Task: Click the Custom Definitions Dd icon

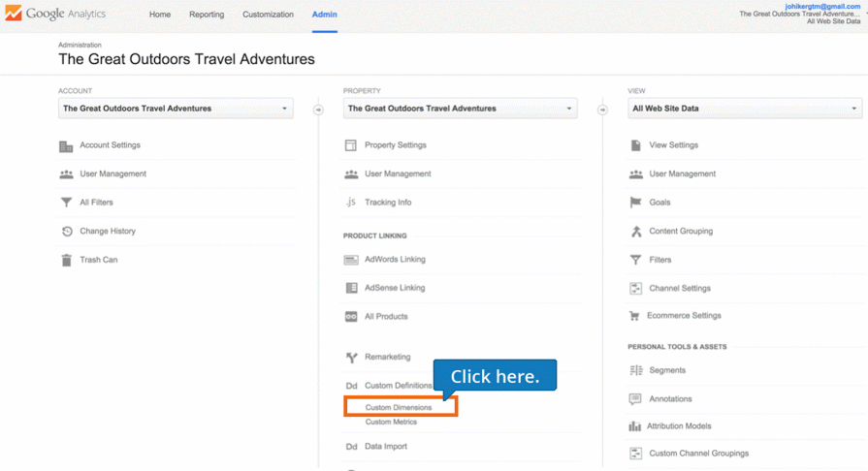Action: pos(351,386)
